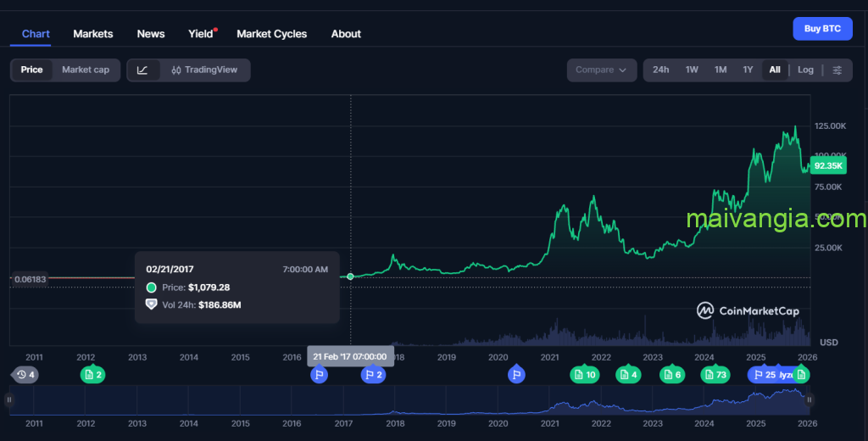
Task: Open the green news marker showing 73
Action: 715,375
